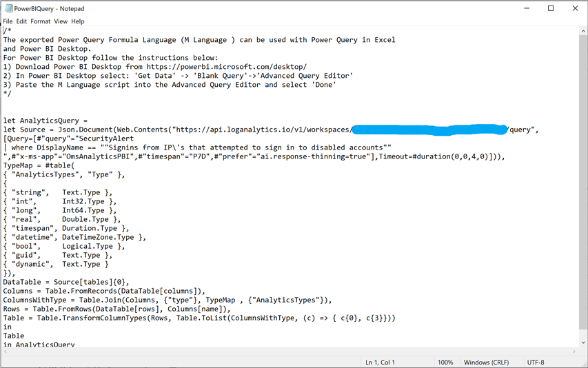Click the 'TypeMap = #table(' line
Viewport: 588px width, 368px height.
point(39,165)
